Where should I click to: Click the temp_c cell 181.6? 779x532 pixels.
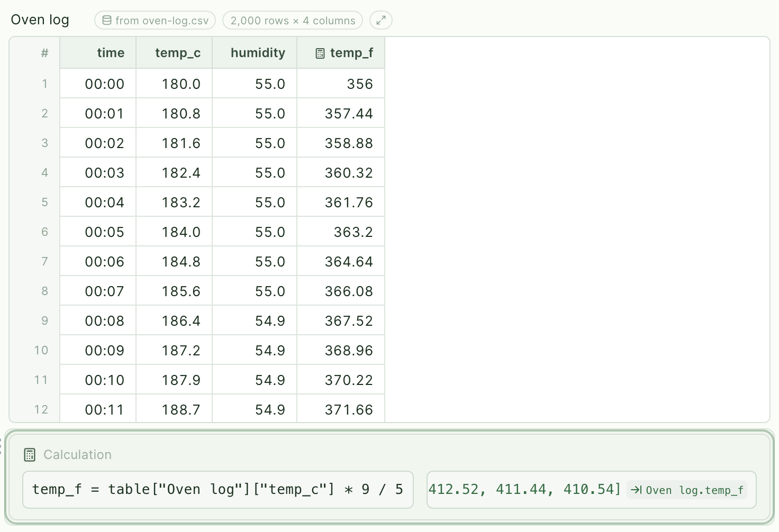pos(174,143)
